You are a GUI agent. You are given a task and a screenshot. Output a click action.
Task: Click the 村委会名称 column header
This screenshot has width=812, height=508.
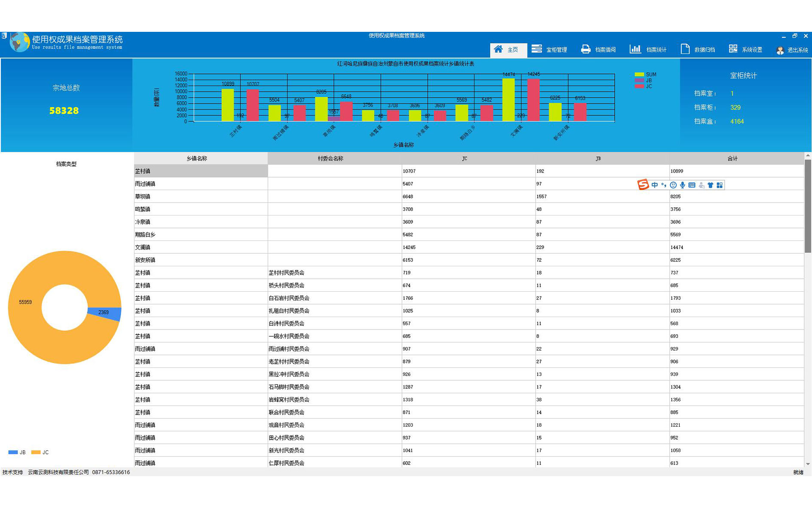click(334, 158)
